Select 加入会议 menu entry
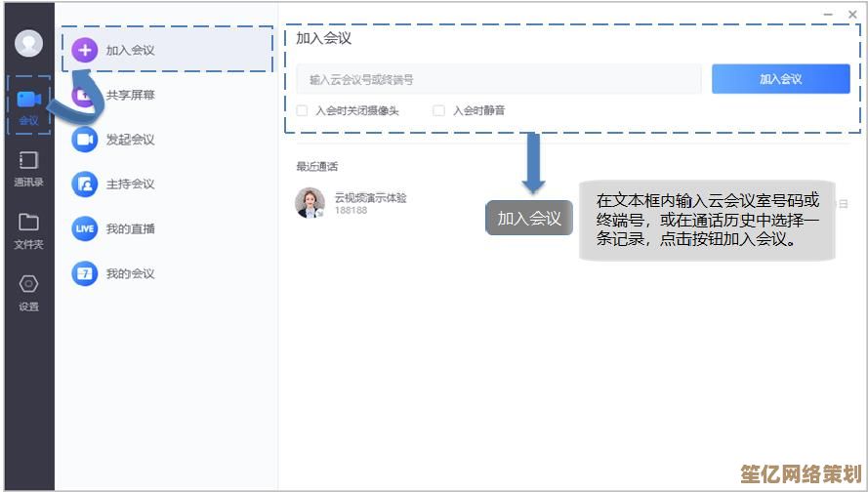The image size is (868, 492). pyautogui.click(x=167, y=50)
